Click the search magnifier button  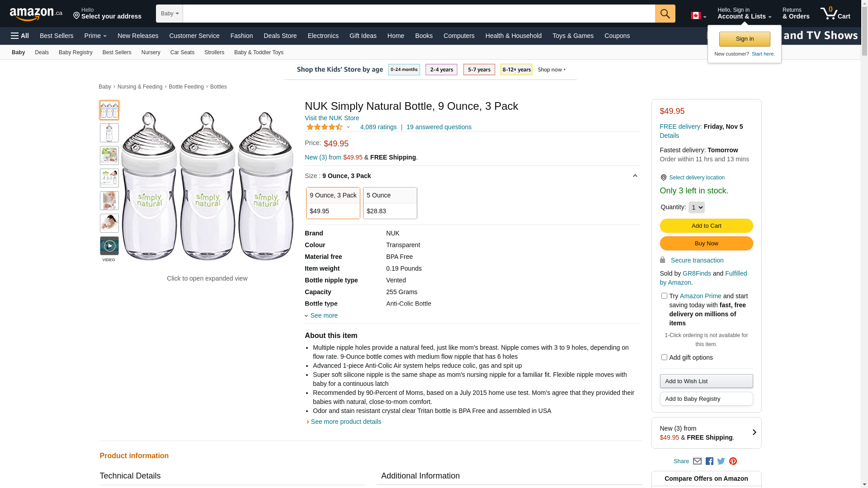[x=665, y=14]
